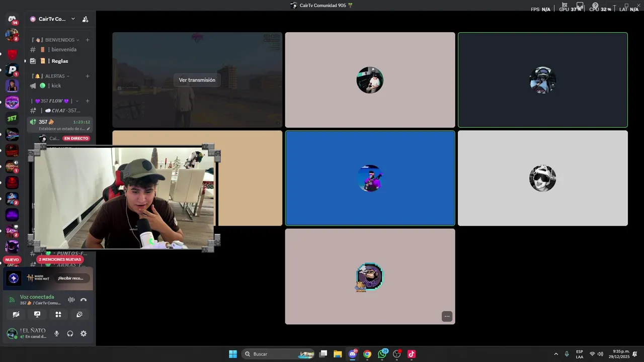The image size is (644, 362).
Task: Add channel to BIENVENIDOS category
Action: click(x=88, y=40)
